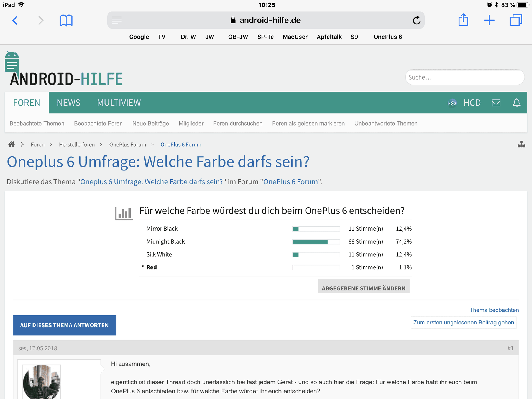532x399 pixels.
Task: Open the Dr. W bookmark
Action: (188, 37)
